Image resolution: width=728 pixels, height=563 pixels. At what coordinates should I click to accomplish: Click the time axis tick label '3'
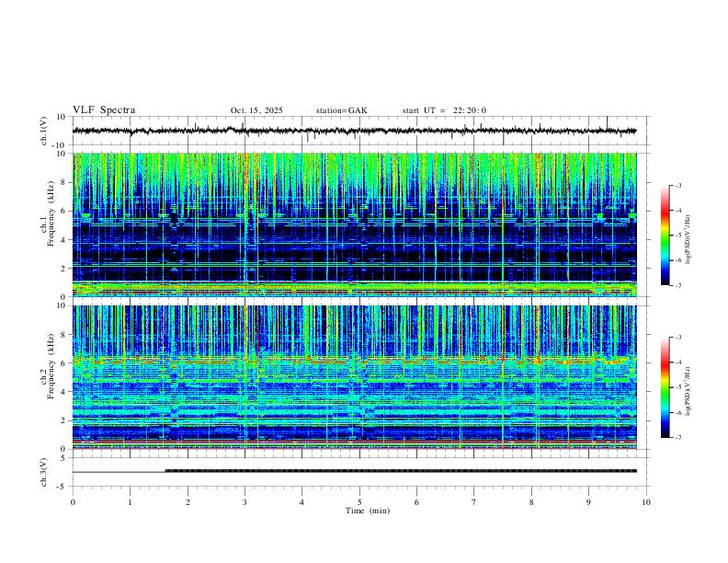tap(245, 502)
